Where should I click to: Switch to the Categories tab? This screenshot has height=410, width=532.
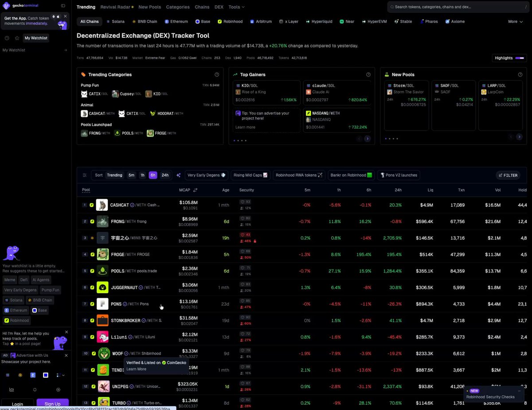(x=178, y=7)
